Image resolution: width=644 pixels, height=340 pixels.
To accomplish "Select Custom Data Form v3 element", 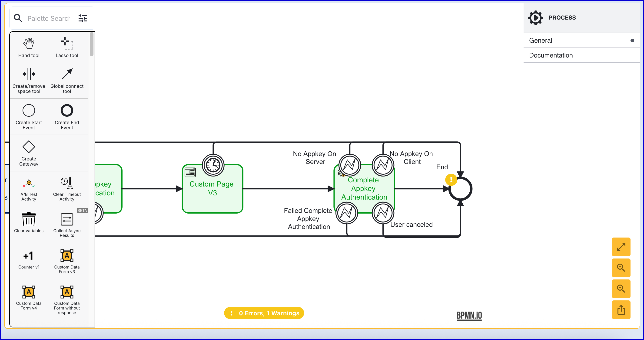I will [x=67, y=256].
